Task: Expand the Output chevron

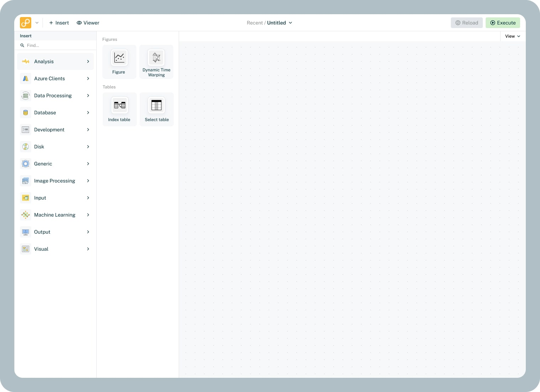Action: 88,232
